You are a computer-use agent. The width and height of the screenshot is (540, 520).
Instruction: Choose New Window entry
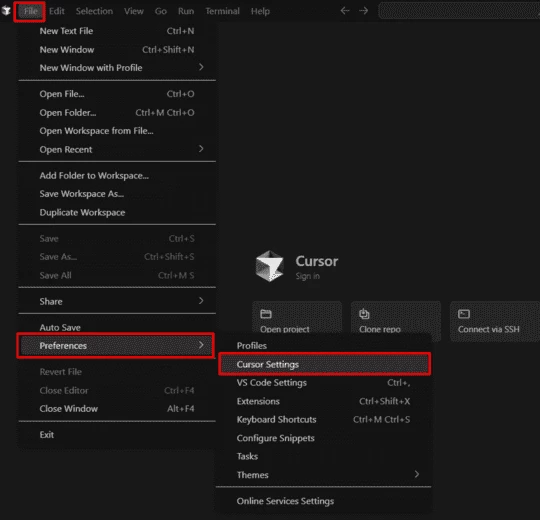pos(117,50)
